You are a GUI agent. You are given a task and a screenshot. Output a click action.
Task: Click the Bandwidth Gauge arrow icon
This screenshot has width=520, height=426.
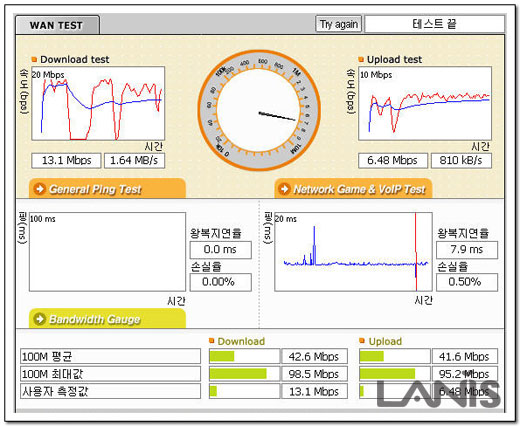pyautogui.click(x=40, y=319)
